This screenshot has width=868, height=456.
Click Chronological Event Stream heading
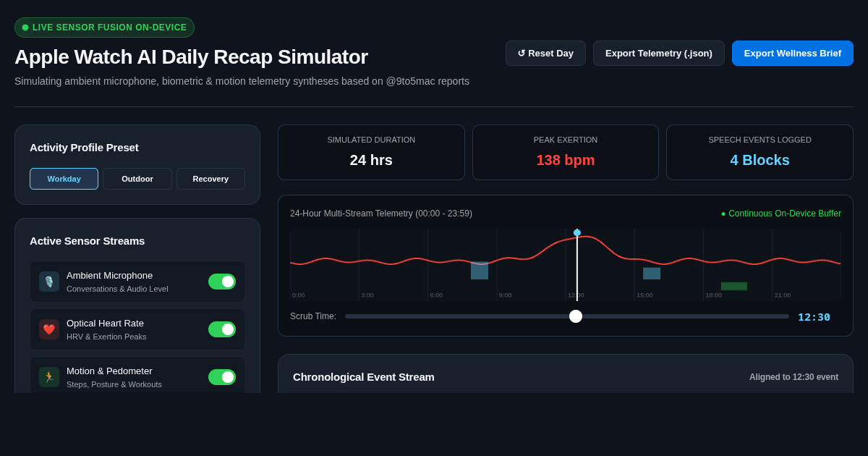click(364, 377)
